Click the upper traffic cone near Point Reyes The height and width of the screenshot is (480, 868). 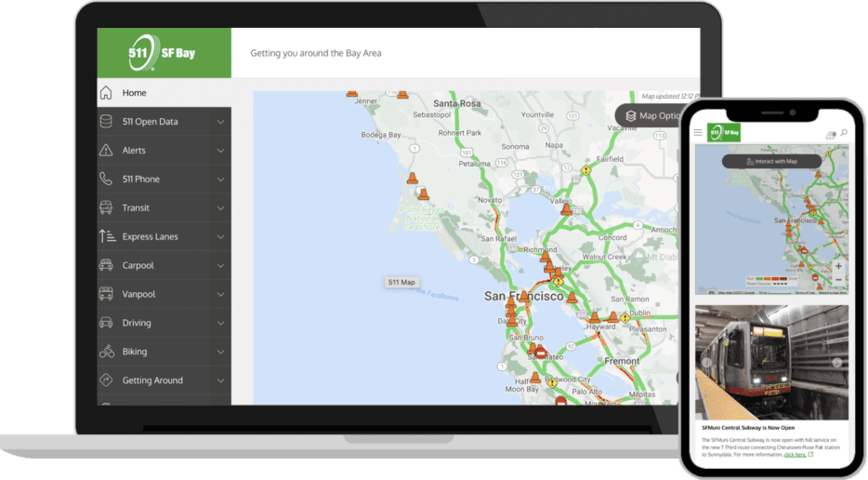[413, 178]
